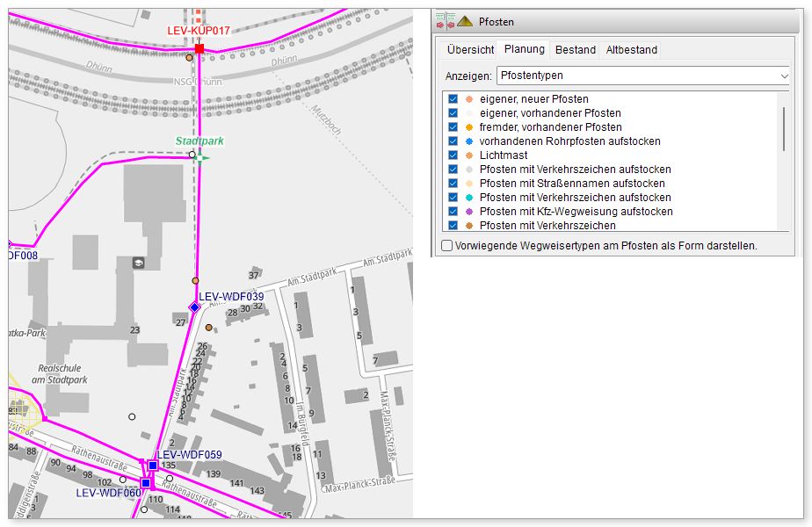Open the Anzeigen dropdown showing Pfostentypen
This screenshot has width=812, height=527.
point(643,76)
